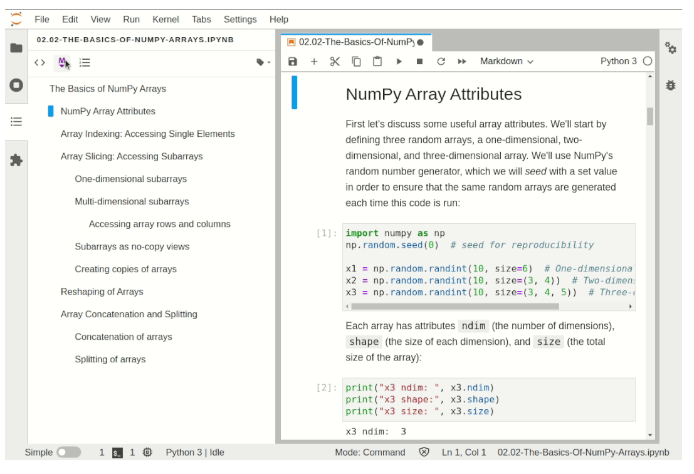Open the extension manager puzzle icon
The image size is (694, 474).
click(16, 159)
